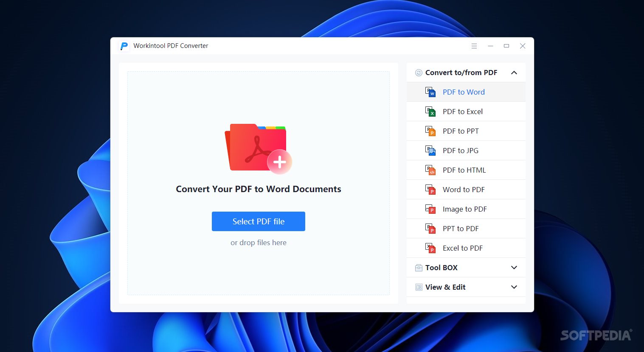The height and width of the screenshot is (352, 644).
Task: Choose Word to PDF conversion
Action: (x=466, y=190)
